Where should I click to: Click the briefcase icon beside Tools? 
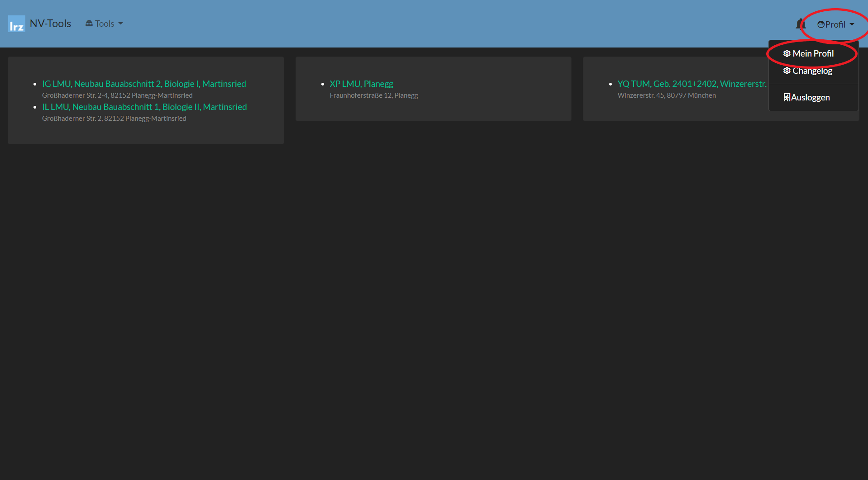coord(89,24)
